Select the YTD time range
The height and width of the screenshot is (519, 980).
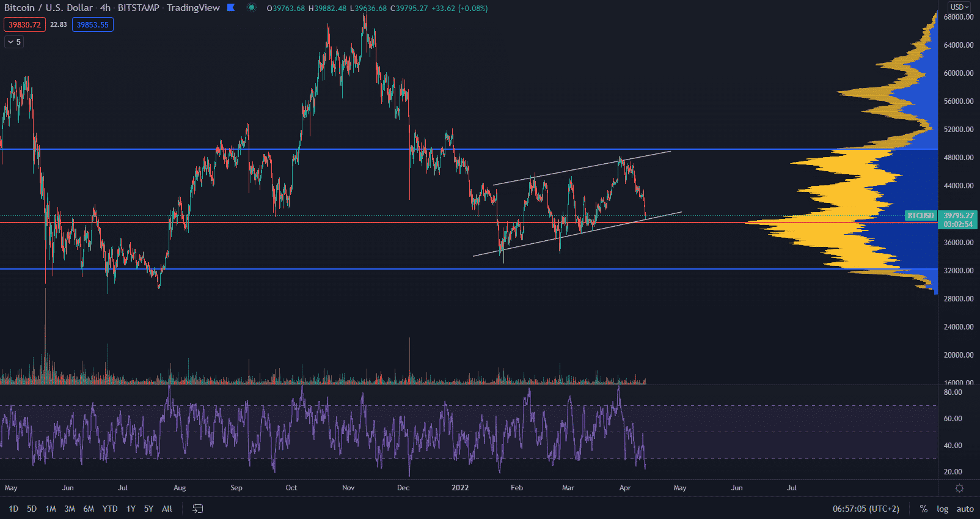[110, 509]
